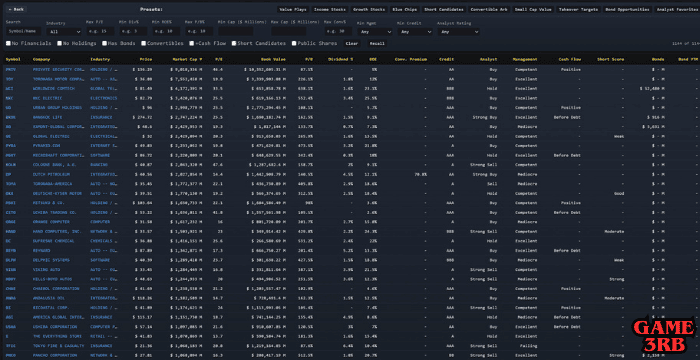Click the Max P/B% input field

pos(199,31)
